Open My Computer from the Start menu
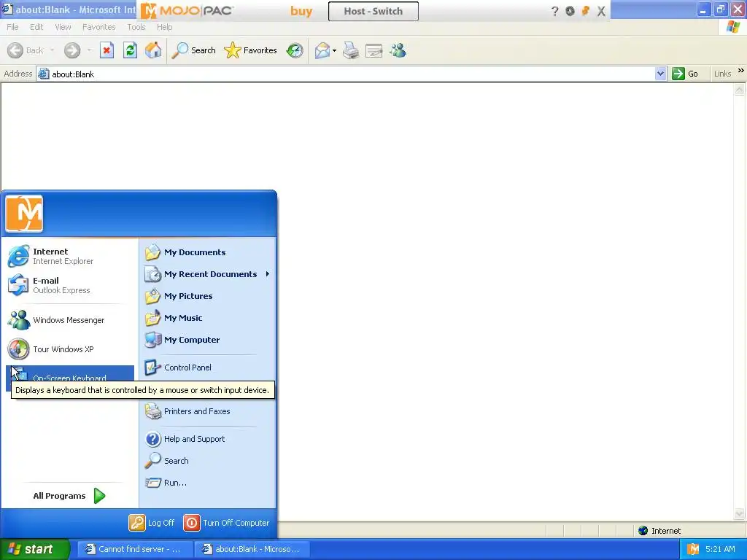Image resolution: width=747 pixels, height=560 pixels. [x=207, y=340]
